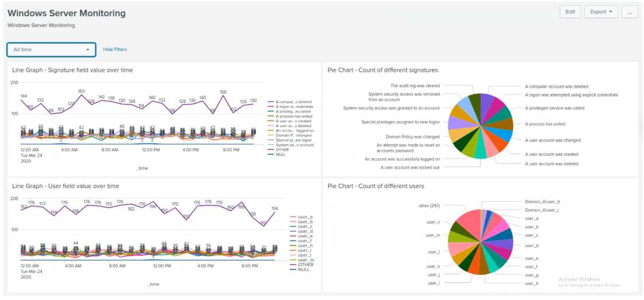The width and height of the screenshot is (644, 300).
Task: Click 'A user account was created' pie label
Action: click(552, 154)
